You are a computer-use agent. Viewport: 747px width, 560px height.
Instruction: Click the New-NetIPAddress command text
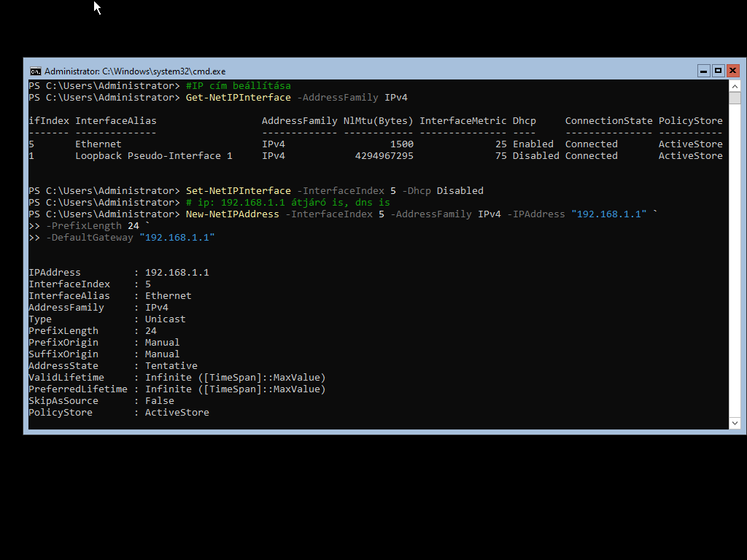[232, 214]
